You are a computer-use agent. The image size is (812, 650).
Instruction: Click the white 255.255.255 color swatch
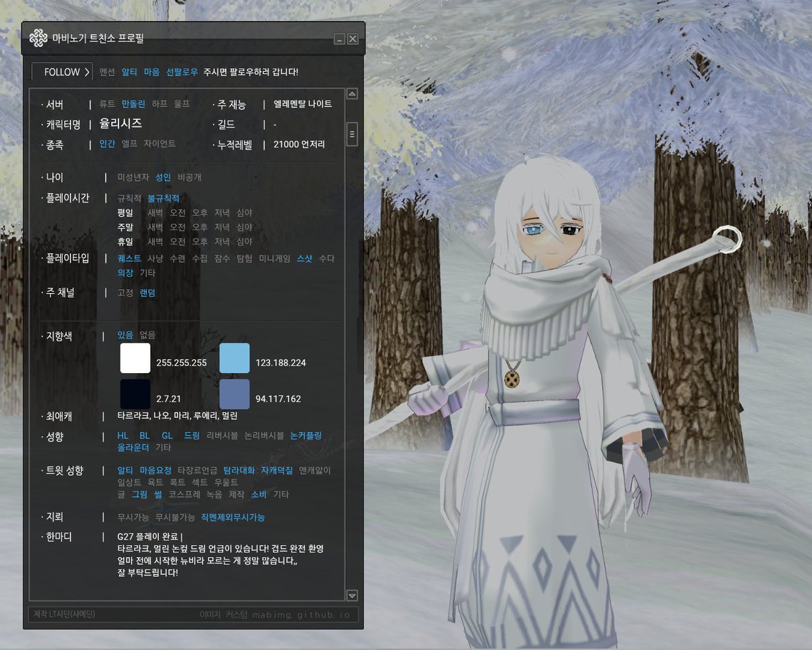coord(135,358)
